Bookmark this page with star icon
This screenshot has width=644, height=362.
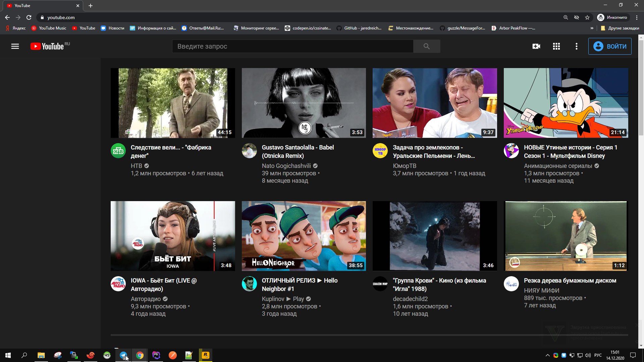point(587,17)
